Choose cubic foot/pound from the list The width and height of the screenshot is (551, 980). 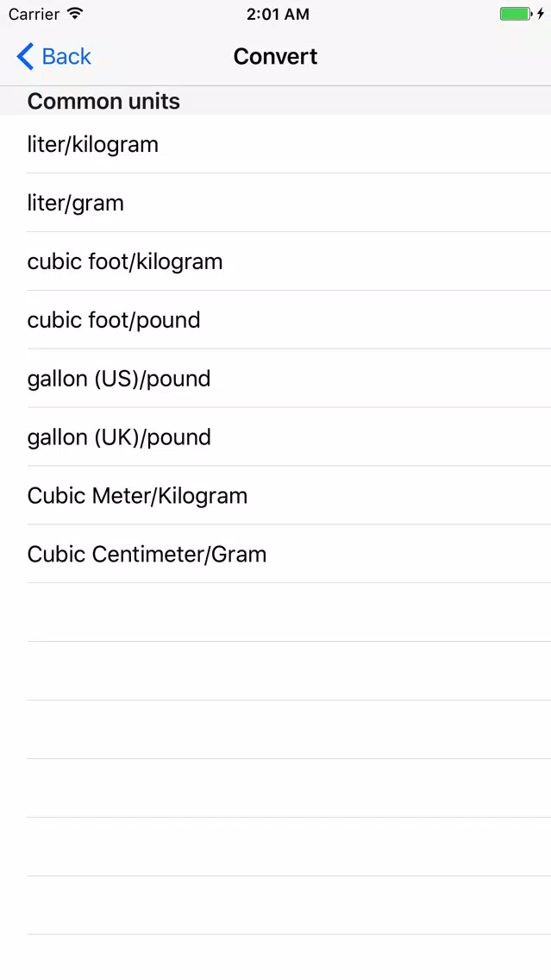click(276, 320)
